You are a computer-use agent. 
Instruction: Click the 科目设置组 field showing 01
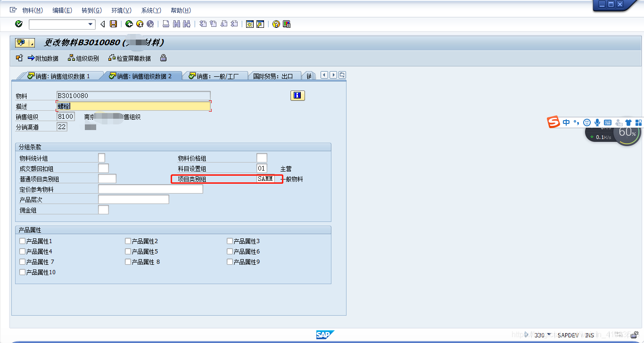tap(262, 168)
